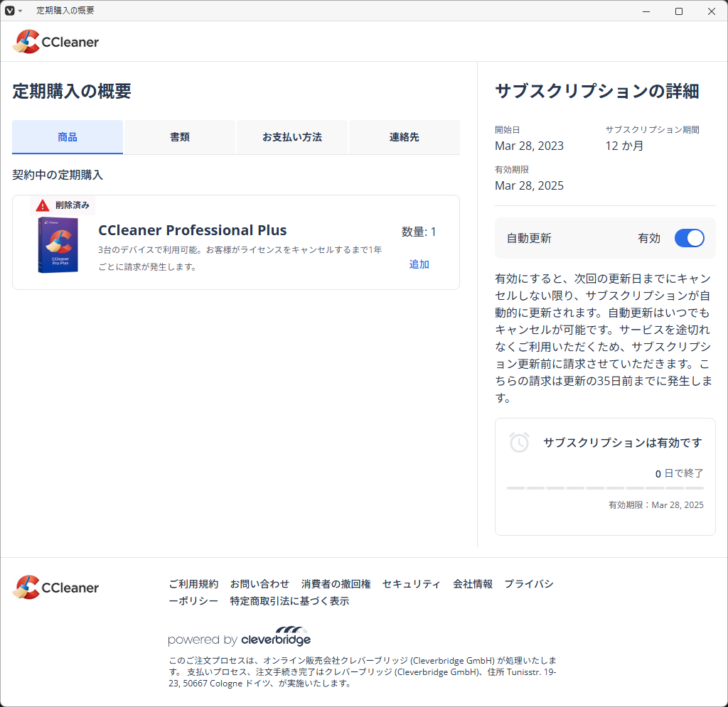Click the 削除済み status label

click(73, 205)
